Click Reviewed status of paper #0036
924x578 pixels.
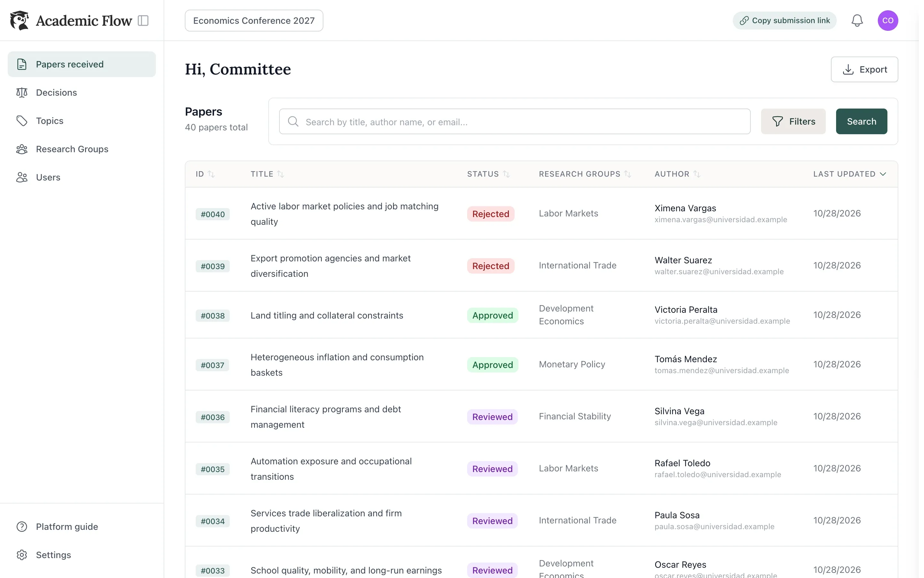(x=492, y=417)
